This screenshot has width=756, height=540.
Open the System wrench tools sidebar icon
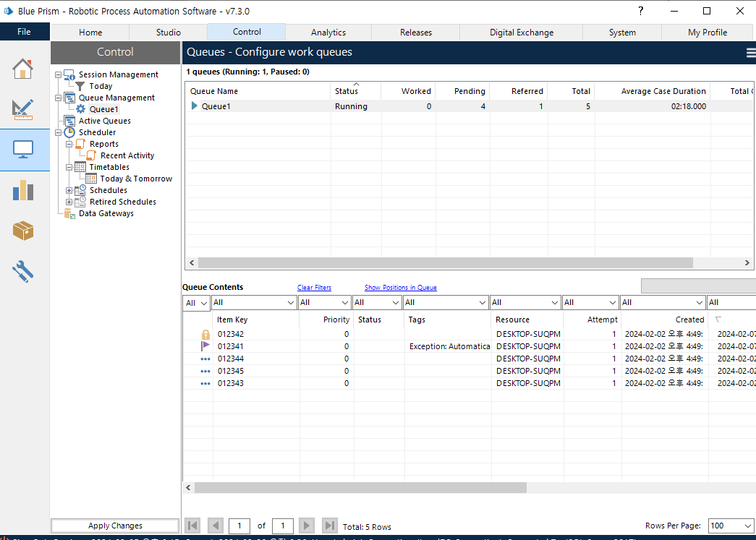pyautogui.click(x=22, y=271)
